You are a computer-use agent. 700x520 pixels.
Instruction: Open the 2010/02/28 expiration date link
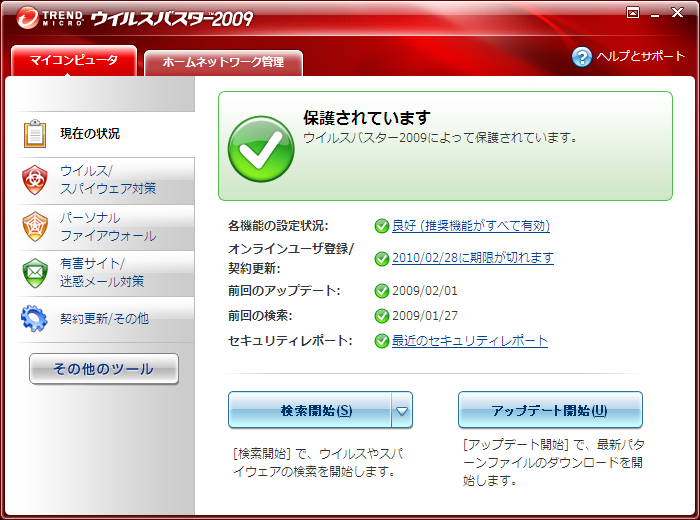(472, 258)
